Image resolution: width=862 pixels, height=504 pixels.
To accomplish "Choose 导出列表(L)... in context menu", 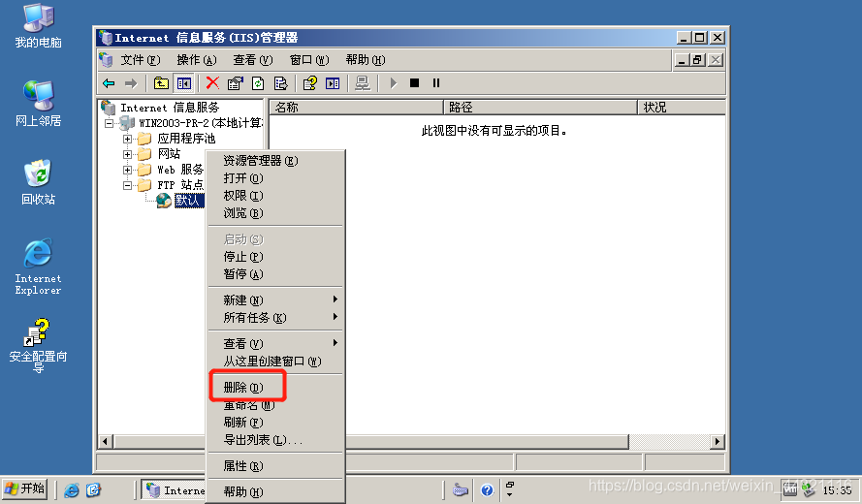I will pyautogui.click(x=275, y=440).
